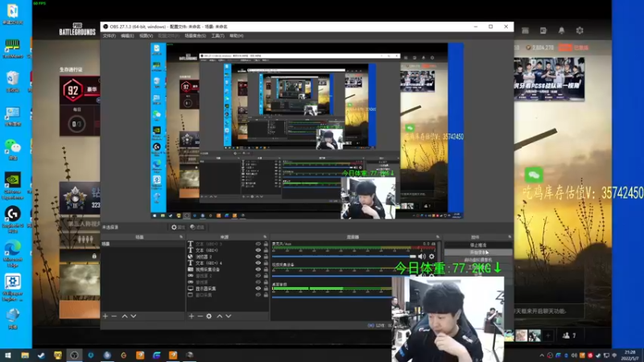The width and height of the screenshot is (644, 362).
Task: Open File Explorer from the taskbar
Action: [x=25, y=355]
